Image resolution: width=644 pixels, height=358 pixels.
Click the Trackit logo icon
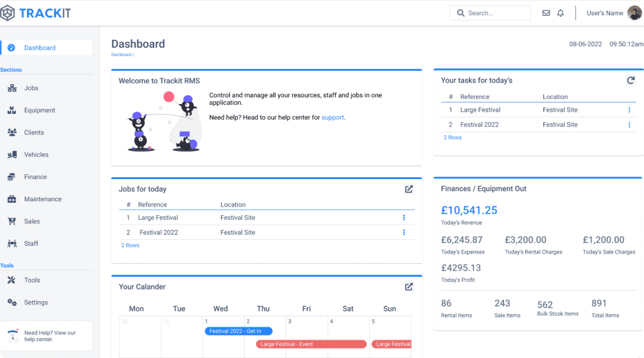8,13
